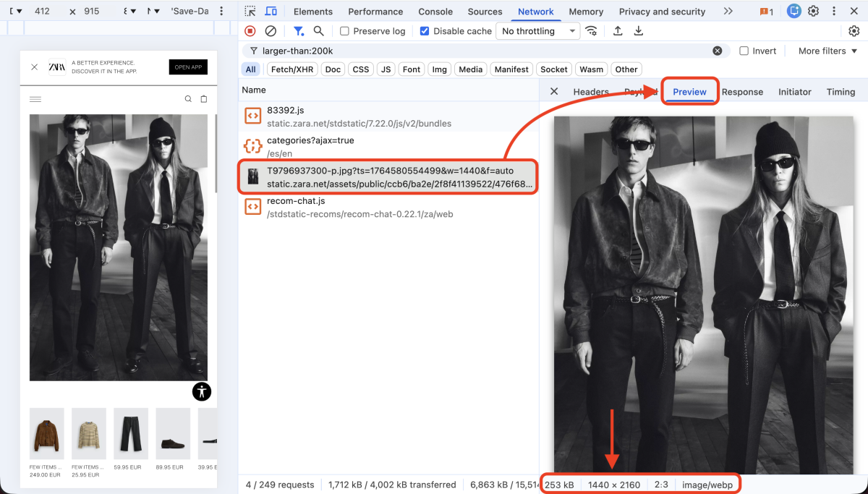Toggle the device toolbar icon

(x=271, y=11)
